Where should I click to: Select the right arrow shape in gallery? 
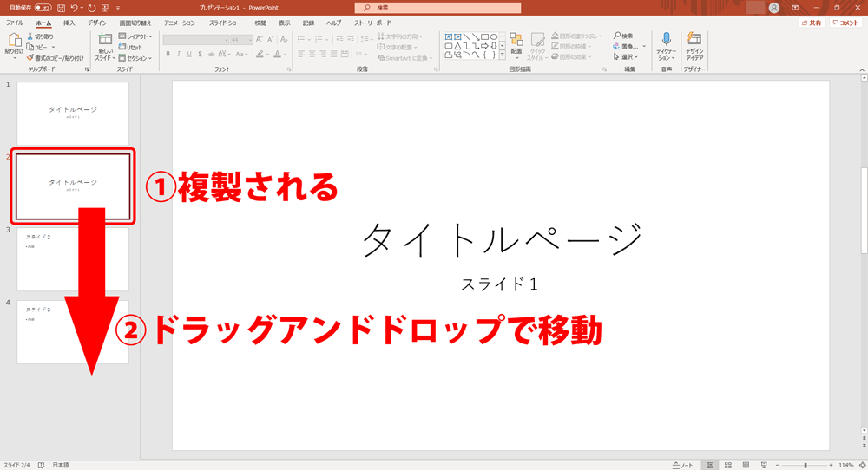coord(485,46)
